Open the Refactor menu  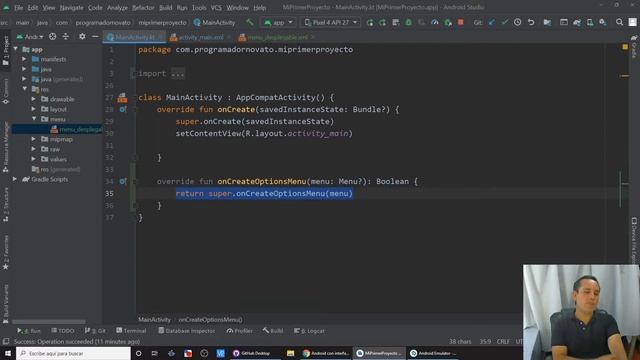tap(143, 7)
